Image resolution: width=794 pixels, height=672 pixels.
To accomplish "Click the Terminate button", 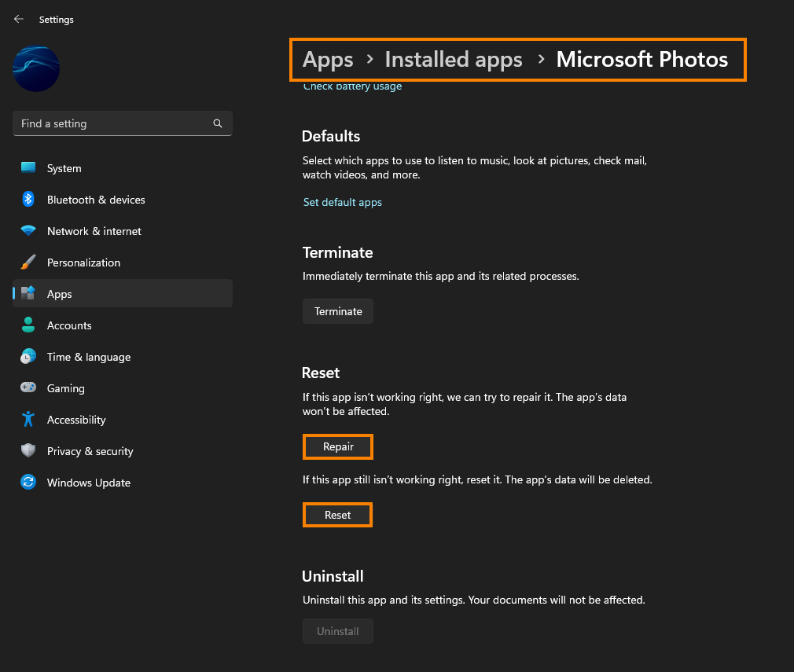I will [x=338, y=311].
